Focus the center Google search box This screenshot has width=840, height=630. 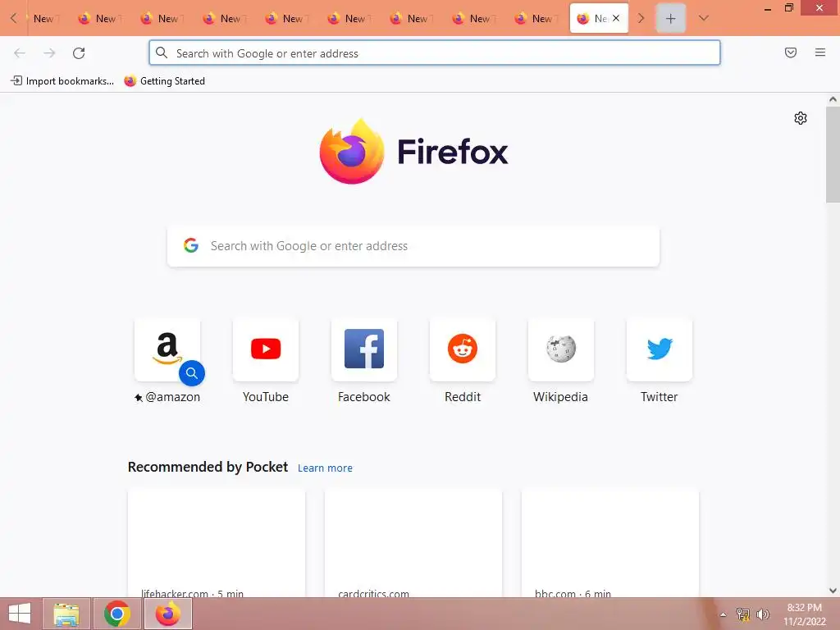coord(413,246)
